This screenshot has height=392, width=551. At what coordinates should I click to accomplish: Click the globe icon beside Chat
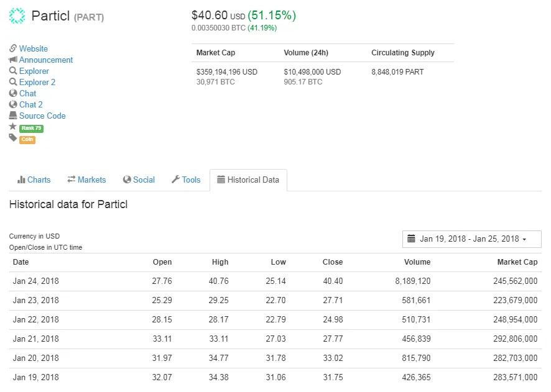13,93
